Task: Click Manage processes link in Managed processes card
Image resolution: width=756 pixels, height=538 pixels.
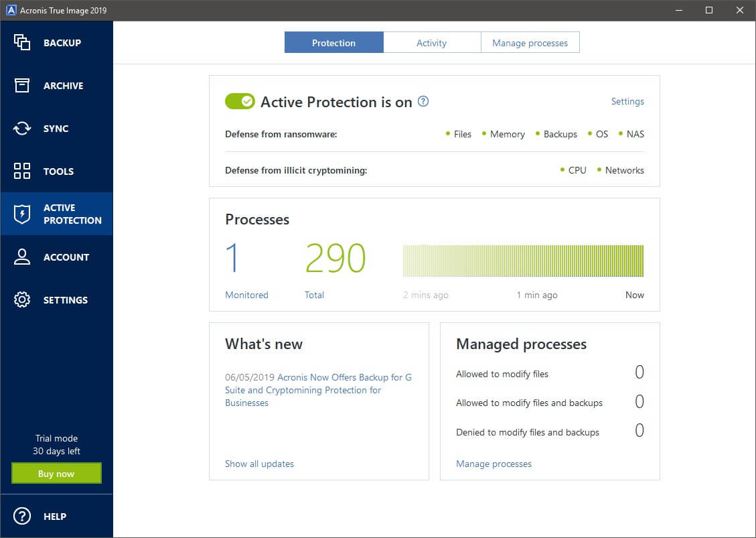Action: [494, 464]
